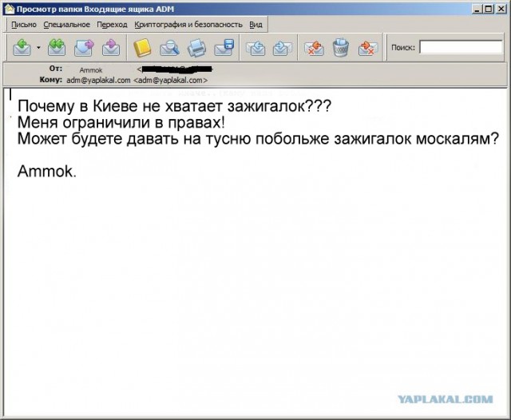Minimize the message window

point(477,9)
